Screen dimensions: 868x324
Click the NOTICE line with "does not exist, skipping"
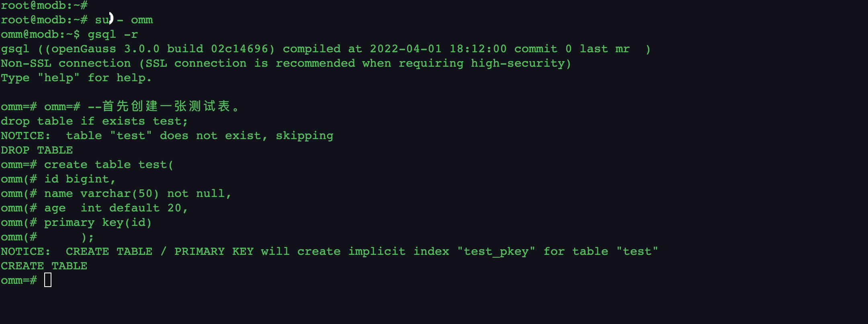[x=167, y=135]
